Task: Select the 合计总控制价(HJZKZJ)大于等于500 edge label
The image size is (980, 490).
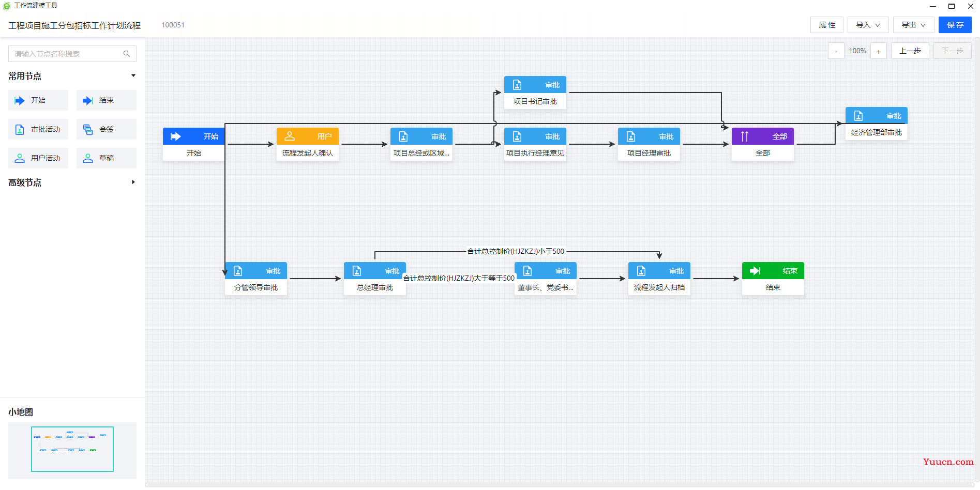Action: tap(459, 278)
